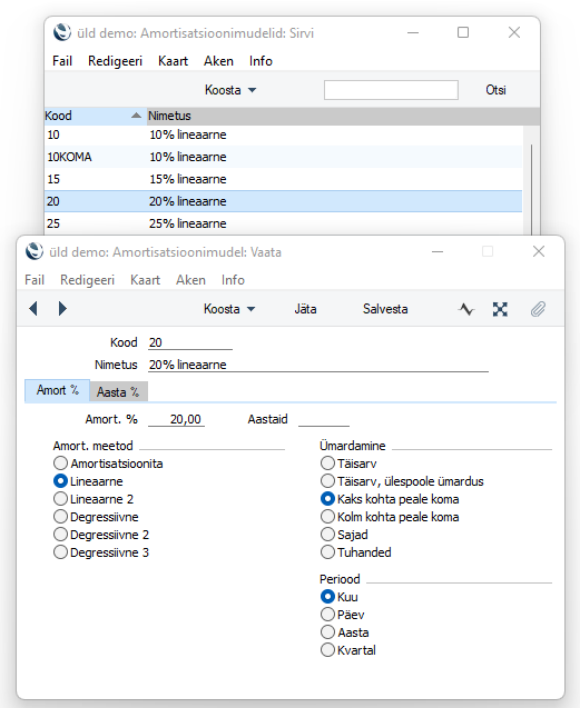Image resolution: width=580 pixels, height=708 pixels.
Task: Click the Otsi search button
Action: click(496, 90)
